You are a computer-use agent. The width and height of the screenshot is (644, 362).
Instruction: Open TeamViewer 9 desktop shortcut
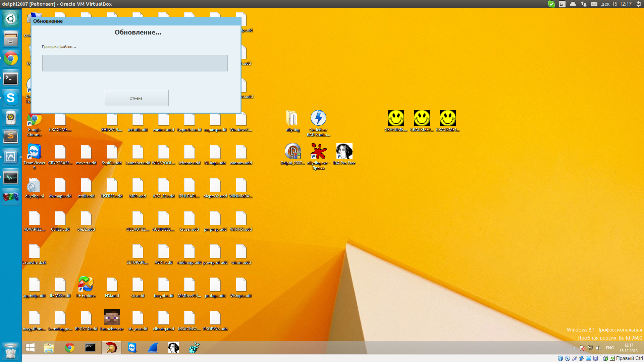point(34,152)
